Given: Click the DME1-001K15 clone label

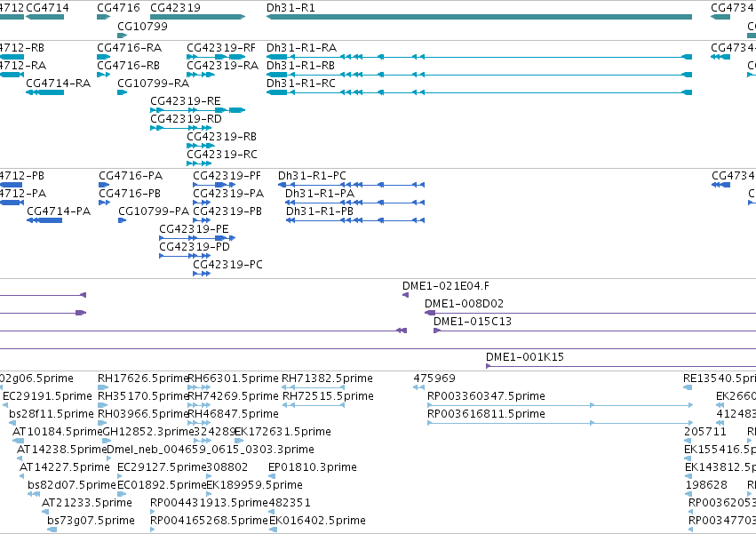Looking at the screenshot, I should pyautogui.click(x=525, y=357).
